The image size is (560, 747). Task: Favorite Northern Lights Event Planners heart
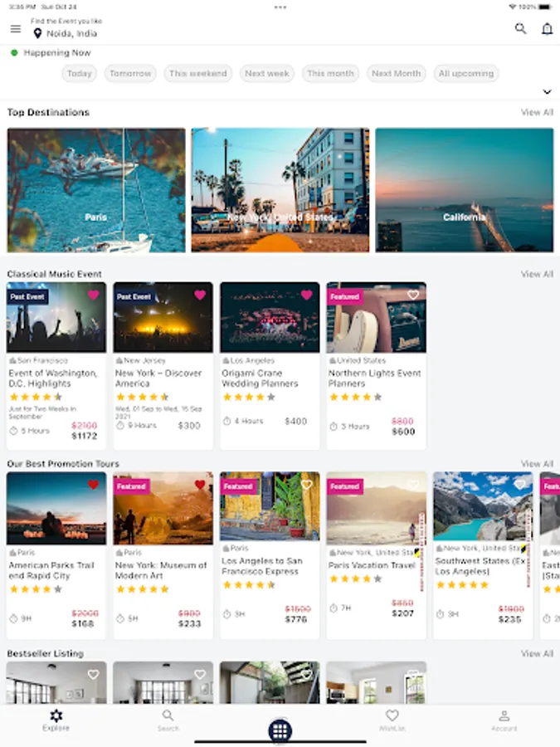pyautogui.click(x=413, y=295)
